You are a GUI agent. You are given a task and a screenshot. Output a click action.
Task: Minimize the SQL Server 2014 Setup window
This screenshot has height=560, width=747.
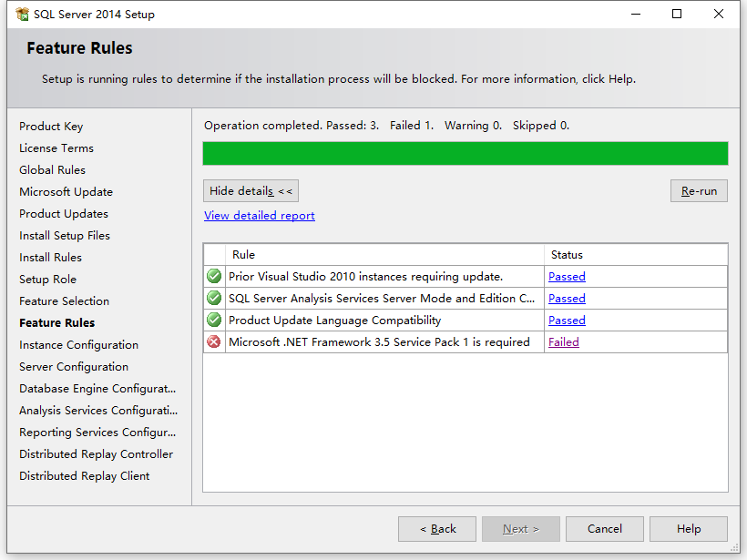(636, 15)
